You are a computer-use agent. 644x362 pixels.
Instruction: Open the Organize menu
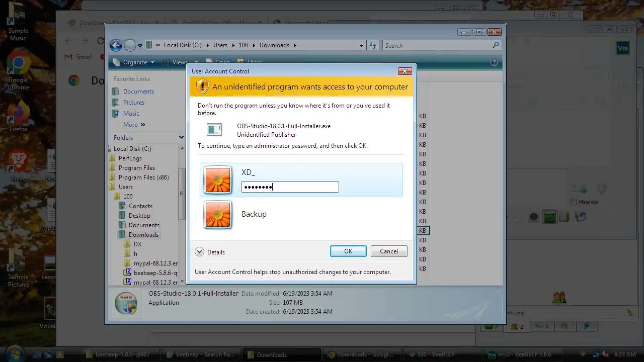[134, 62]
